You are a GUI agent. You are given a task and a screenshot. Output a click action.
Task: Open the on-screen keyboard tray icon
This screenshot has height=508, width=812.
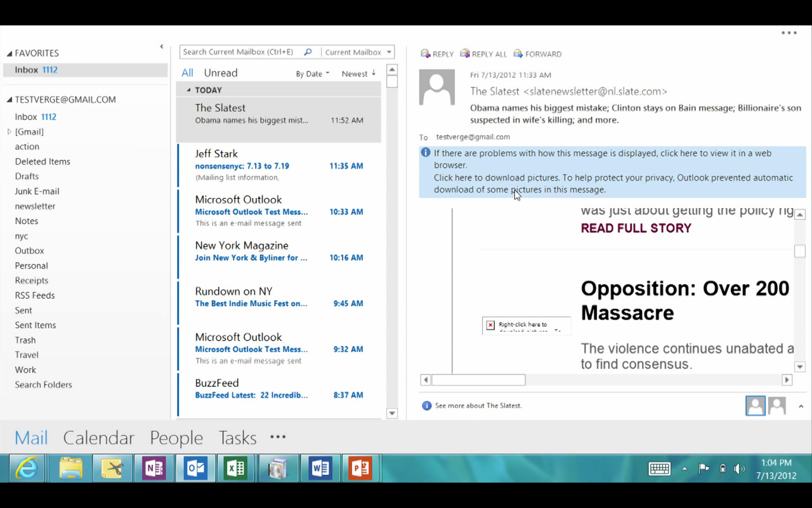(x=659, y=469)
